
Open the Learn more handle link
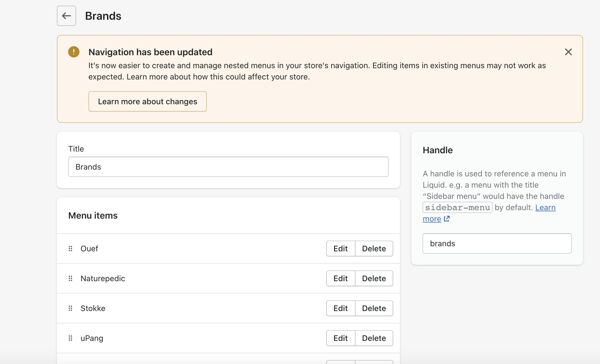coord(545,208)
